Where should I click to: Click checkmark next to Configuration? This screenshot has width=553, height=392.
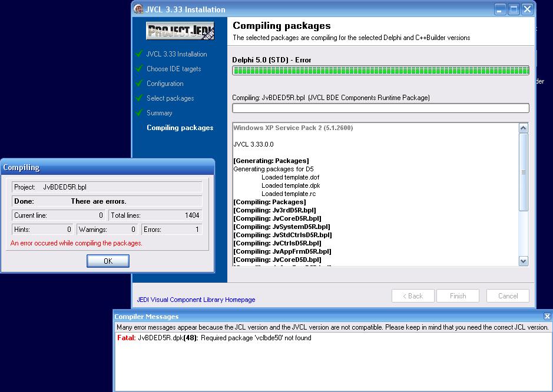tap(140, 83)
